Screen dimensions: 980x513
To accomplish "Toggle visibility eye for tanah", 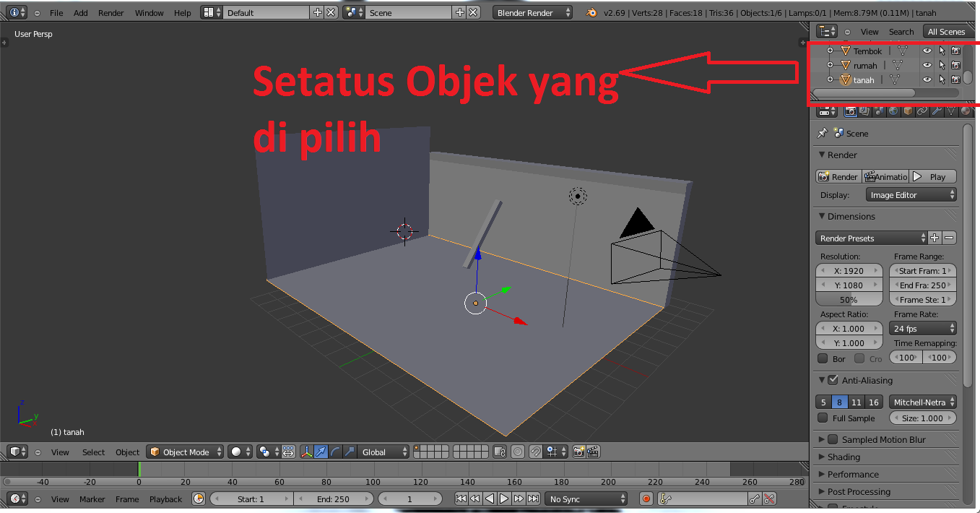I will click(x=927, y=79).
